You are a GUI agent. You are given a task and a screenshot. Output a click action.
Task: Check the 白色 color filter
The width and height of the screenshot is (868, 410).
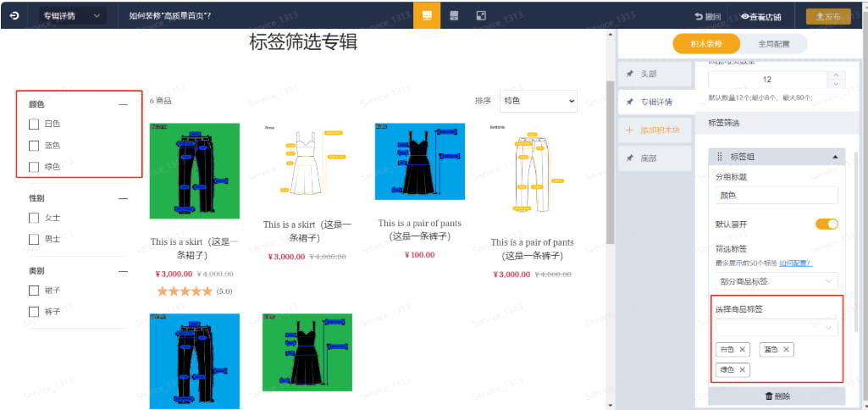click(x=34, y=125)
